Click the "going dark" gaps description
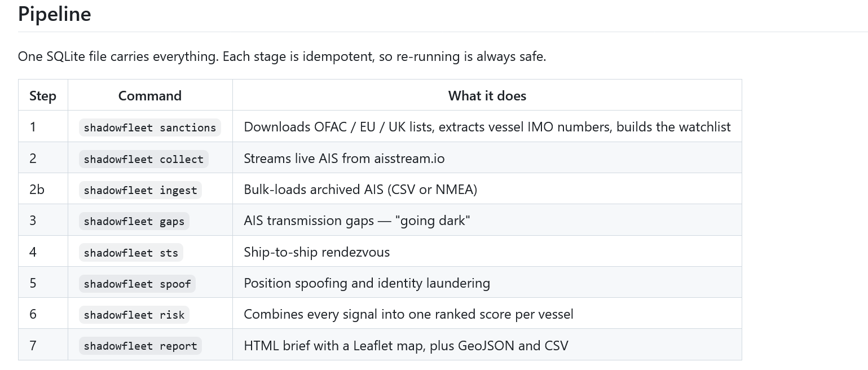The width and height of the screenshot is (868, 370). click(357, 221)
